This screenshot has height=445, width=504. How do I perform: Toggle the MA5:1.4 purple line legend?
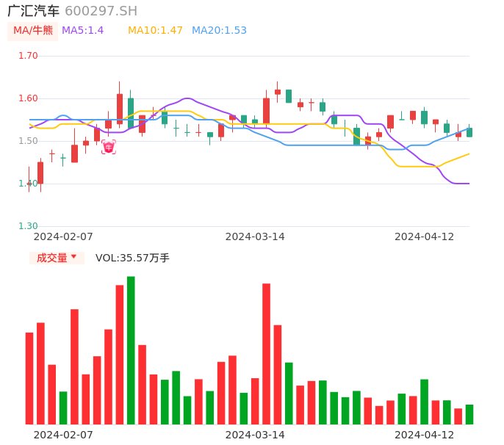[82, 30]
